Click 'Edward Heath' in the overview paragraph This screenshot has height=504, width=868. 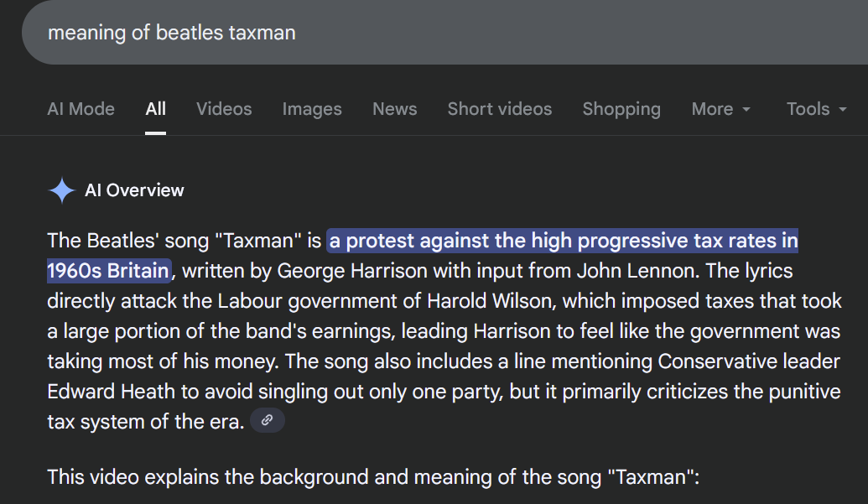pyautogui.click(x=97, y=392)
